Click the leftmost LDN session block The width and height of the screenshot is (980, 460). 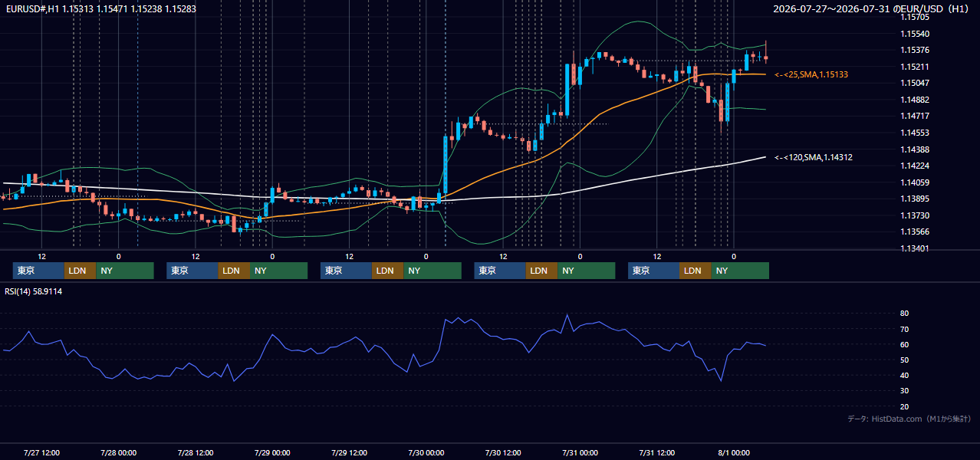80,271
